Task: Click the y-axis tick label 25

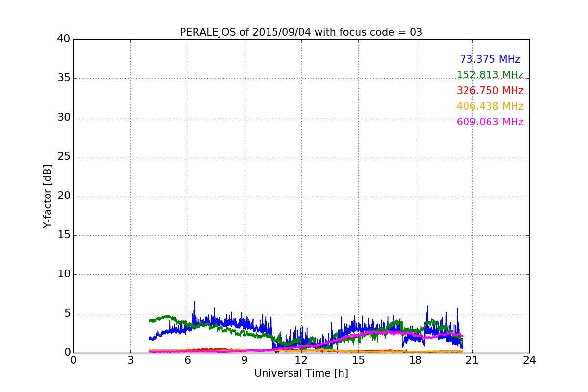Action: 64,157
